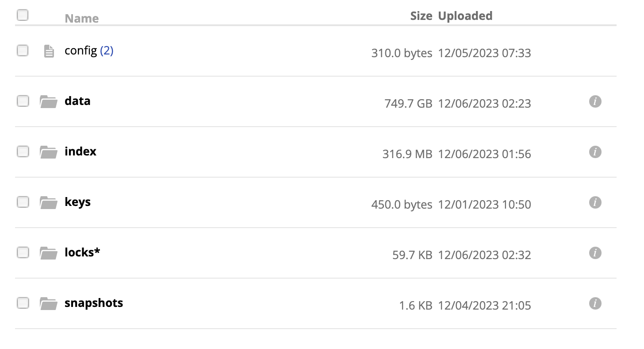Click the info icon for data folder

pyautogui.click(x=595, y=101)
